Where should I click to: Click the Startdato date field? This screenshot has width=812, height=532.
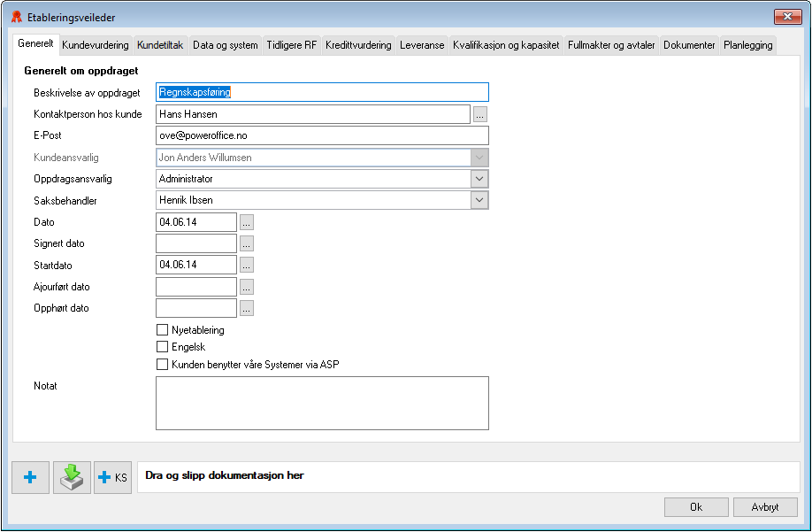coord(196,265)
